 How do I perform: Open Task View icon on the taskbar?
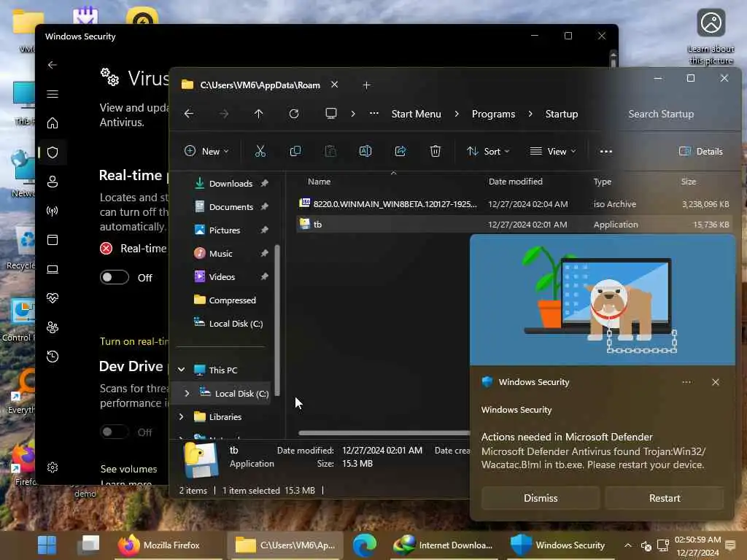[x=88, y=545]
